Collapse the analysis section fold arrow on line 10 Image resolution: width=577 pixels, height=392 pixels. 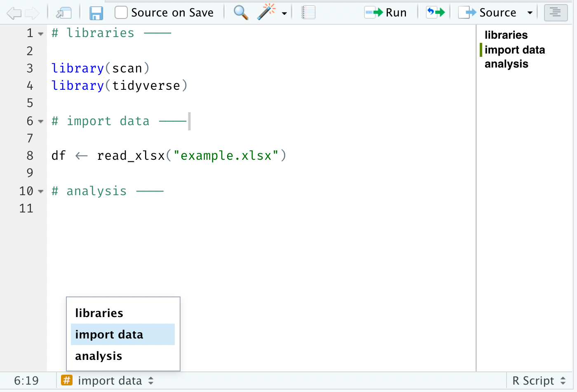click(x=41, y=191)
